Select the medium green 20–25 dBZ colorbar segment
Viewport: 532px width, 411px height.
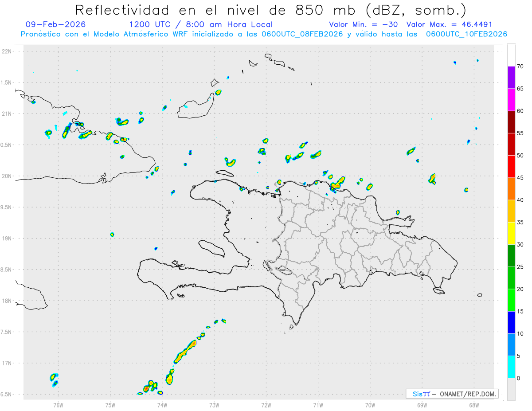[511, 278]
